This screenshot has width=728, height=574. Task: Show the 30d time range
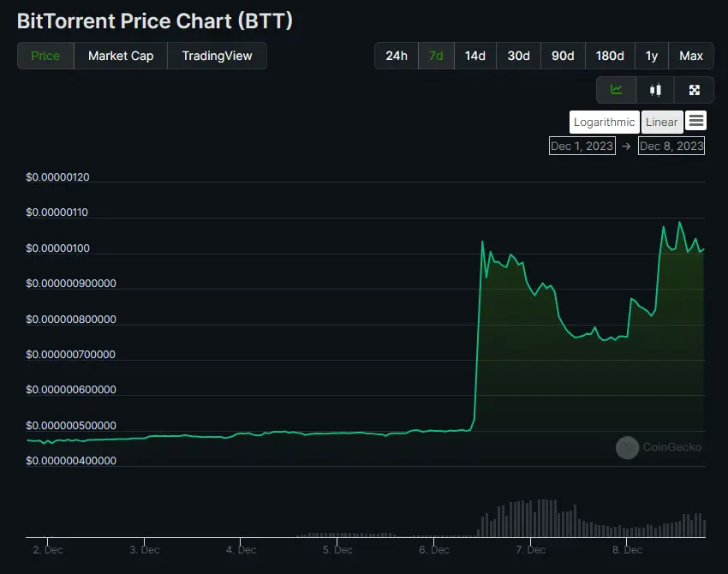click(518, 55)
